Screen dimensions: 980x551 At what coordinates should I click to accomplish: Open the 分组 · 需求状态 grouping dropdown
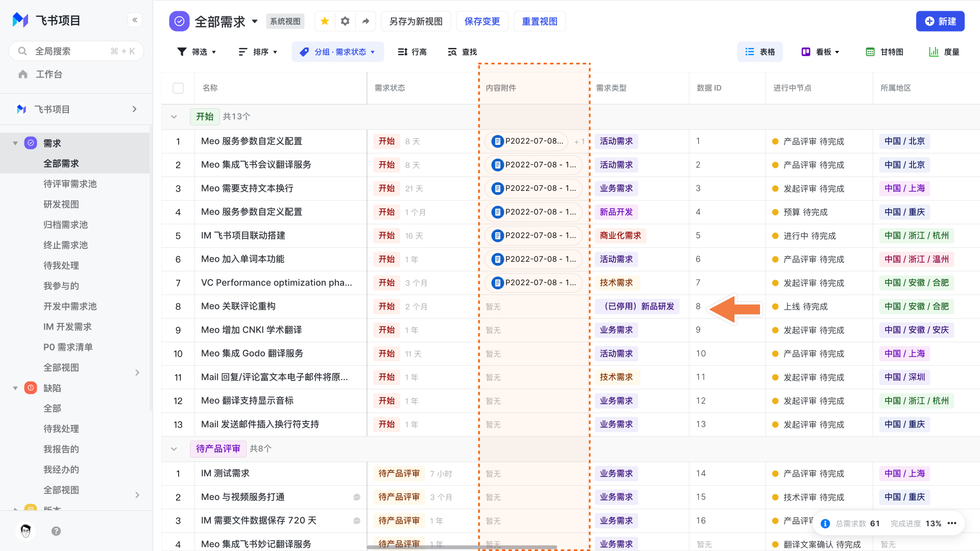pos(337,52)
